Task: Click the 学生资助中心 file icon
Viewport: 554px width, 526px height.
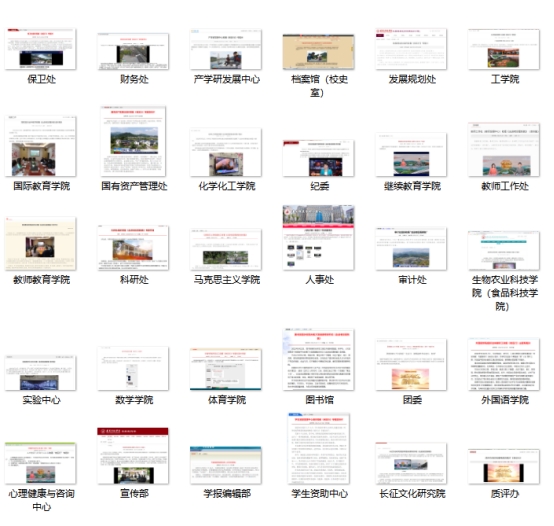Action: [318, 448]
